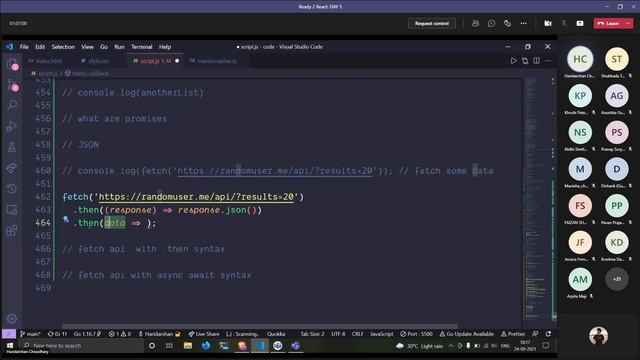The width and height of the screenshot is (640, 360).
Task: Change Tab Size: 2 indentation setting
Action: point(312,334)
